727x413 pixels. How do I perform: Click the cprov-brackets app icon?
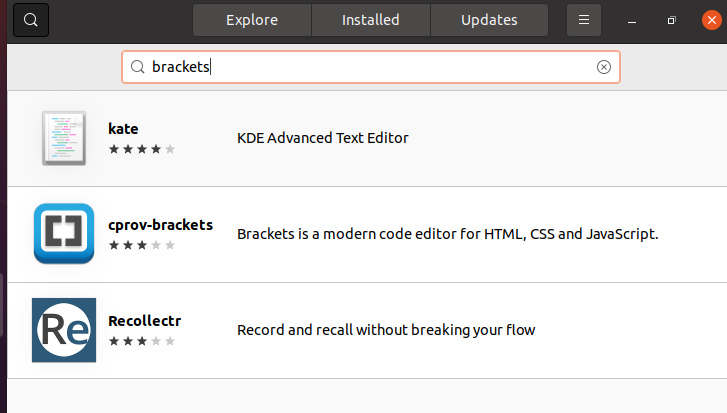pos(64,234)
